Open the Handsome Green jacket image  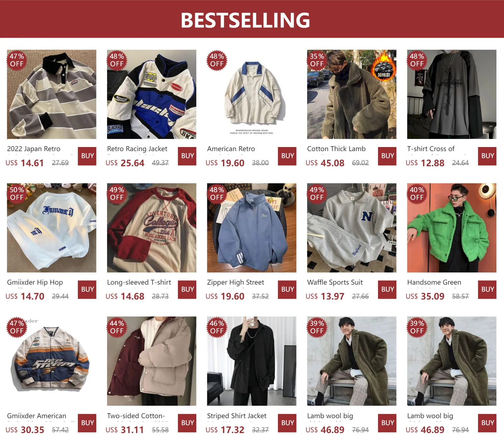[452, 228]
